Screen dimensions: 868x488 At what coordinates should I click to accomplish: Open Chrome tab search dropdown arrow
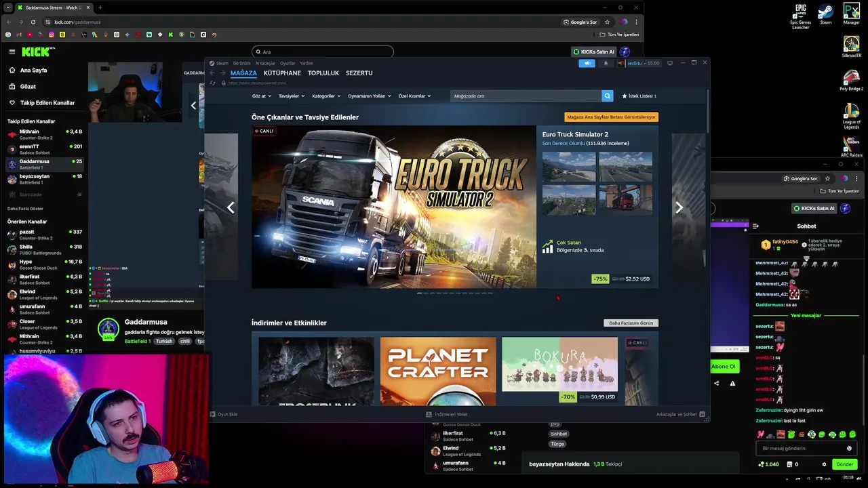7,7
